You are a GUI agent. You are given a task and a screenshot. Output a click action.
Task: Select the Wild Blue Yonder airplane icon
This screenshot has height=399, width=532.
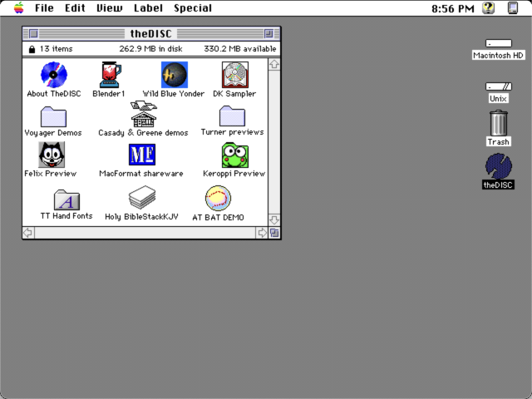[175, 75]
